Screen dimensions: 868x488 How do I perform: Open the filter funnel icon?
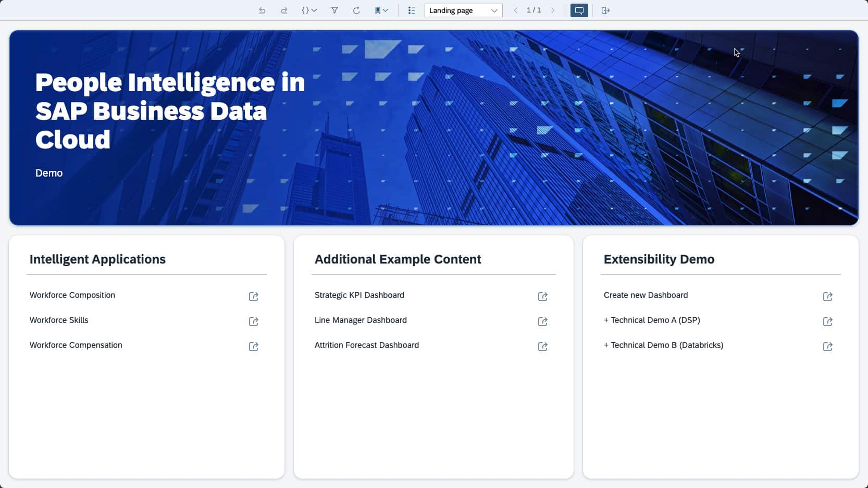click(334, 10)
